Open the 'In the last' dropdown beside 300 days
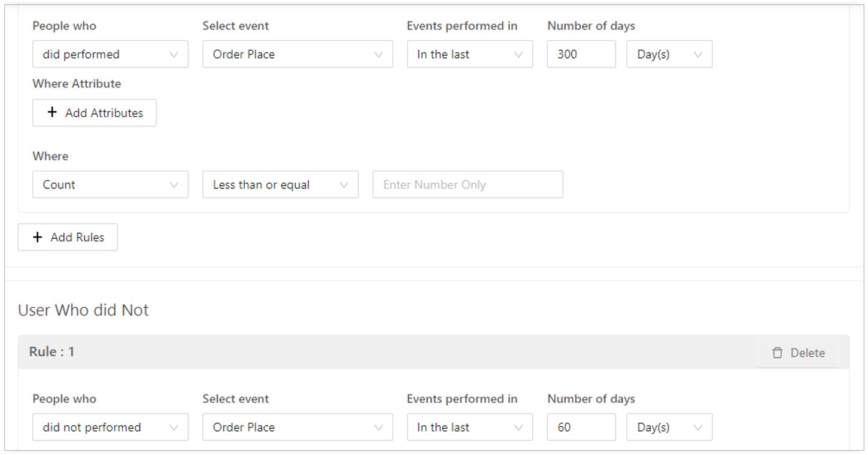 click(x=470, y=54)
